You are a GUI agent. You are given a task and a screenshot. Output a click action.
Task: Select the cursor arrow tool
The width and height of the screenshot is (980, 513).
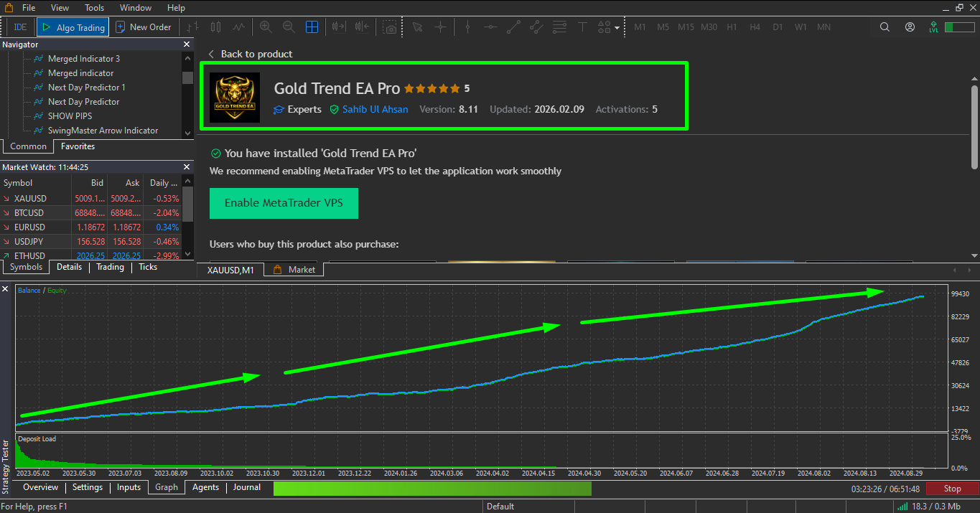417,27
